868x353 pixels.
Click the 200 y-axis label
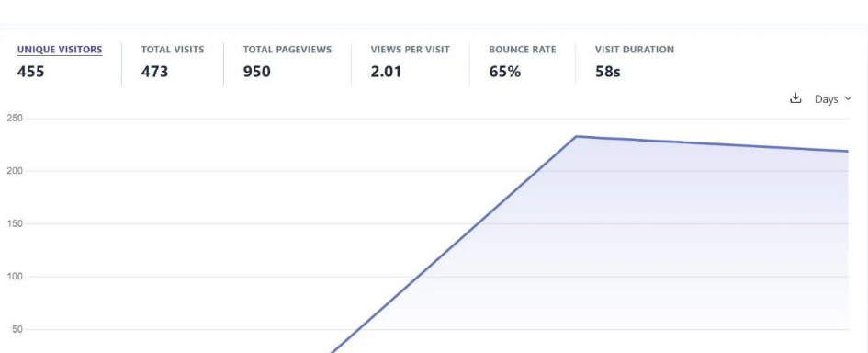pos(15,171)
